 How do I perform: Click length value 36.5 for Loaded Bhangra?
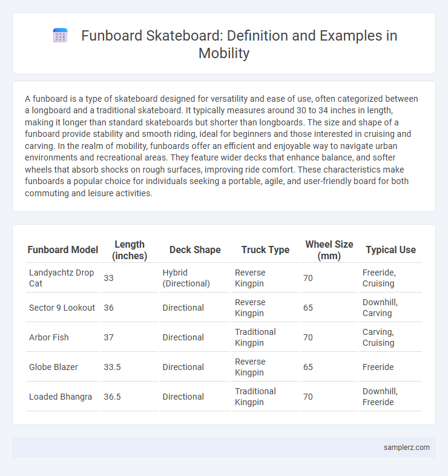[113, 397]
